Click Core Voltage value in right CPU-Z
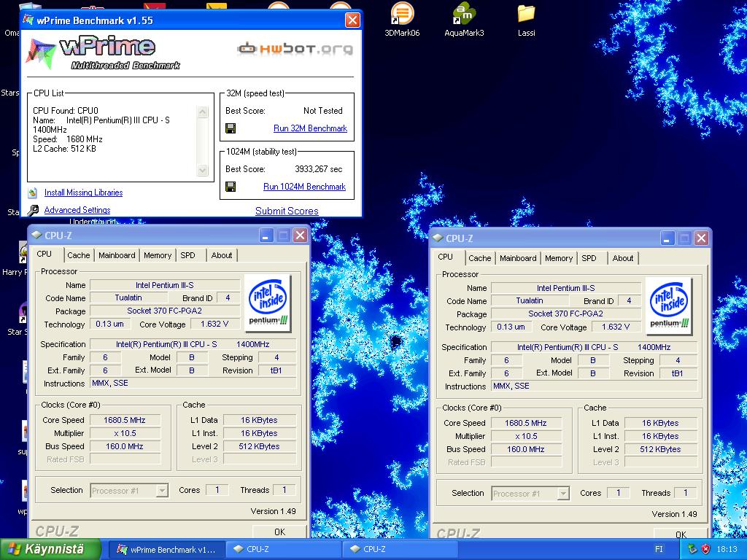Screen dimensions: 747x560 click(x=615, y=327)
